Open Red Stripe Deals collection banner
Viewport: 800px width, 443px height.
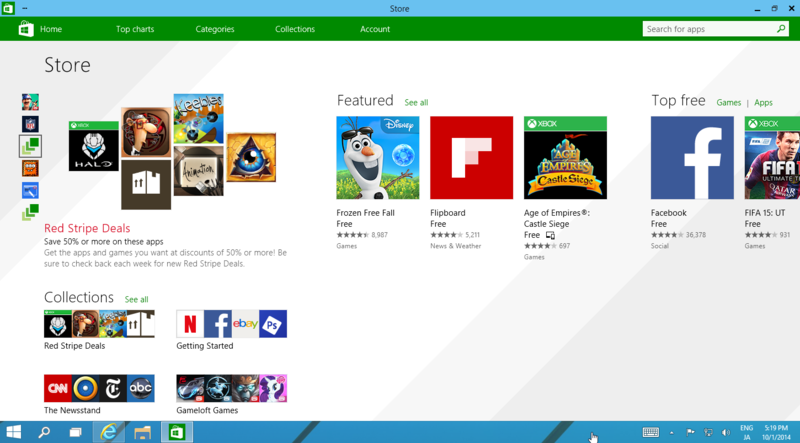pyautogui.click(x=99, y=324)
